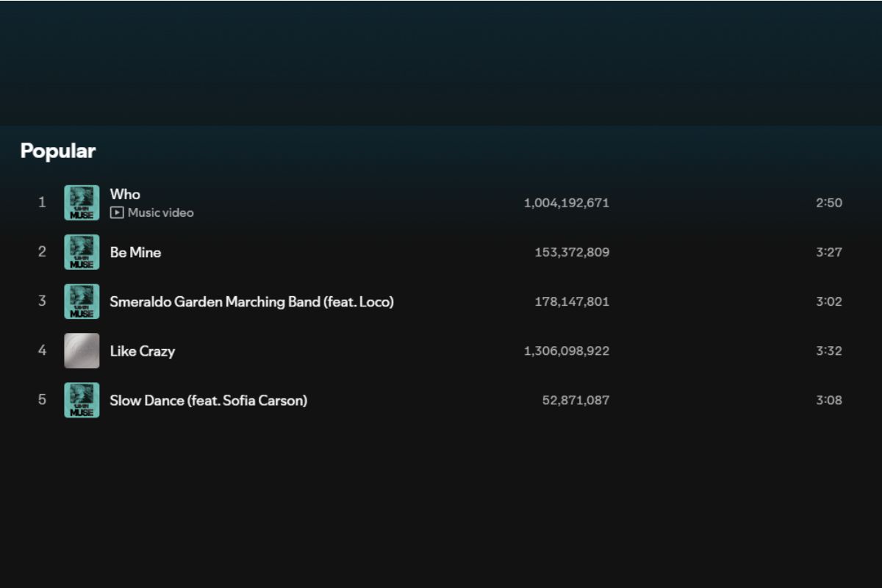
Task: Select the 2:50 duration of Who
Action: 828,203
